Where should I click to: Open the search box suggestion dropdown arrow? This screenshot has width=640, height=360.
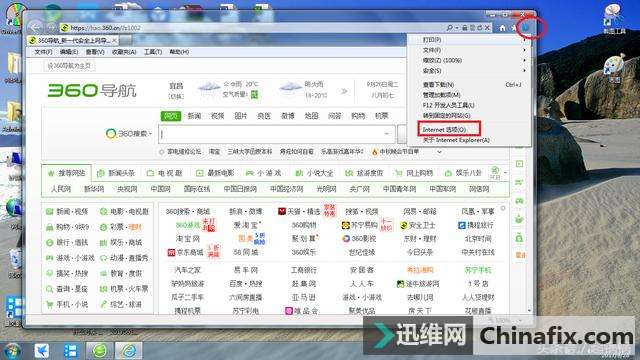pos(386,133)
